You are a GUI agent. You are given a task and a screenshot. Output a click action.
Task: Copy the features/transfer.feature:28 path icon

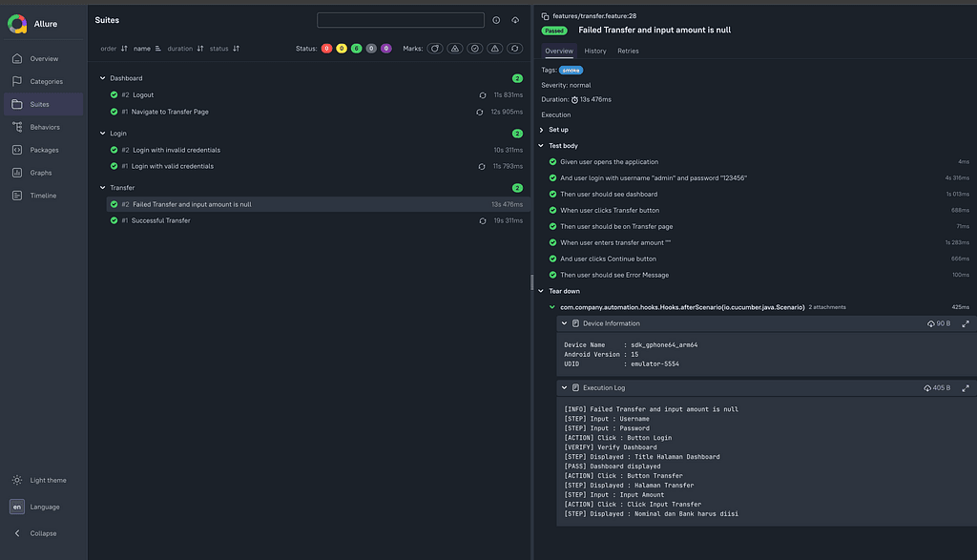[x=545, y=16]
